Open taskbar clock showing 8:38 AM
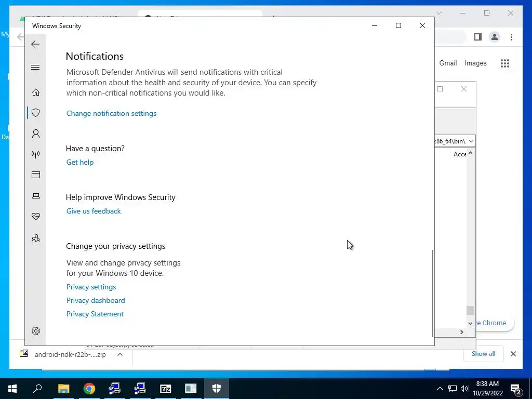Screen dimensions: 532x399 (x=487, y=389)
